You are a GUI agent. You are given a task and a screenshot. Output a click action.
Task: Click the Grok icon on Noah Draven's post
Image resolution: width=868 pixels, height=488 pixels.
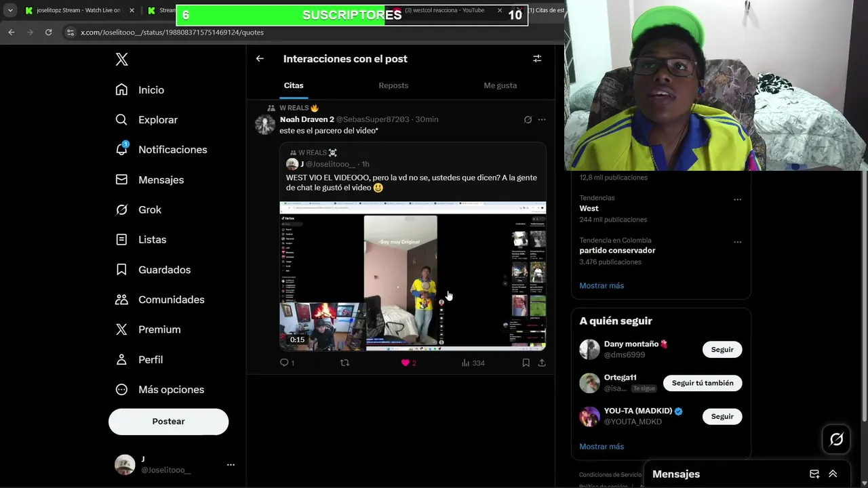pos(528,120)
